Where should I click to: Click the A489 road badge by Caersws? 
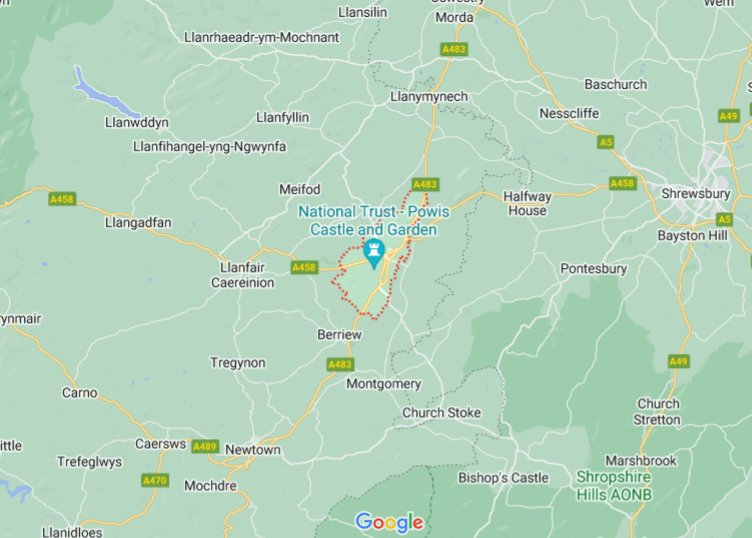[x=205, y=446]
